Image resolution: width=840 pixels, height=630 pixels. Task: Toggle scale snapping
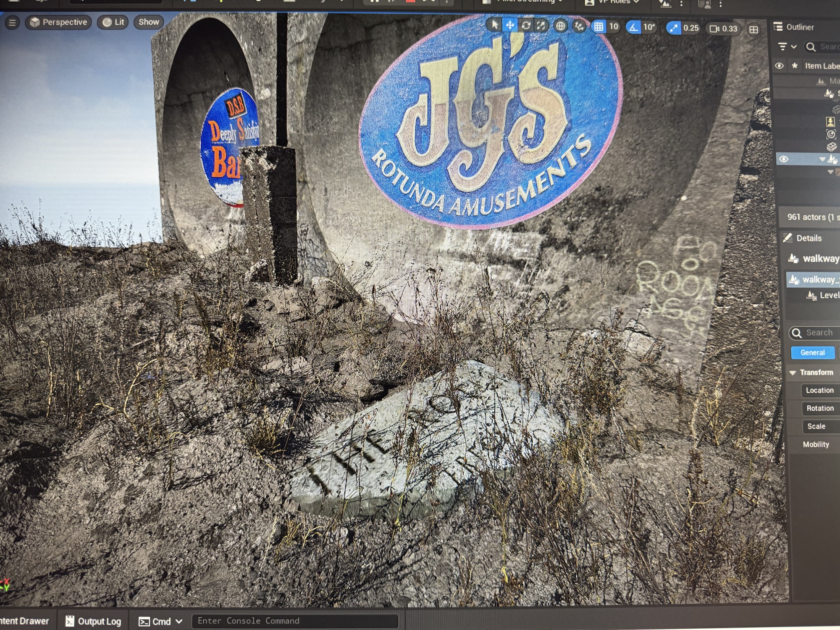(x=673, y=28)
